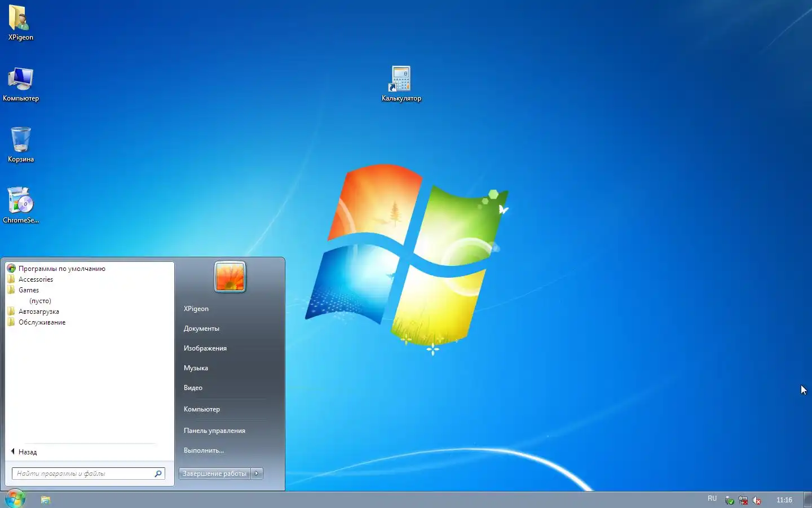Select the Калькулятор shortcut on desktop
The width and height of the screenshot is (812, 508).
point(401,84)
